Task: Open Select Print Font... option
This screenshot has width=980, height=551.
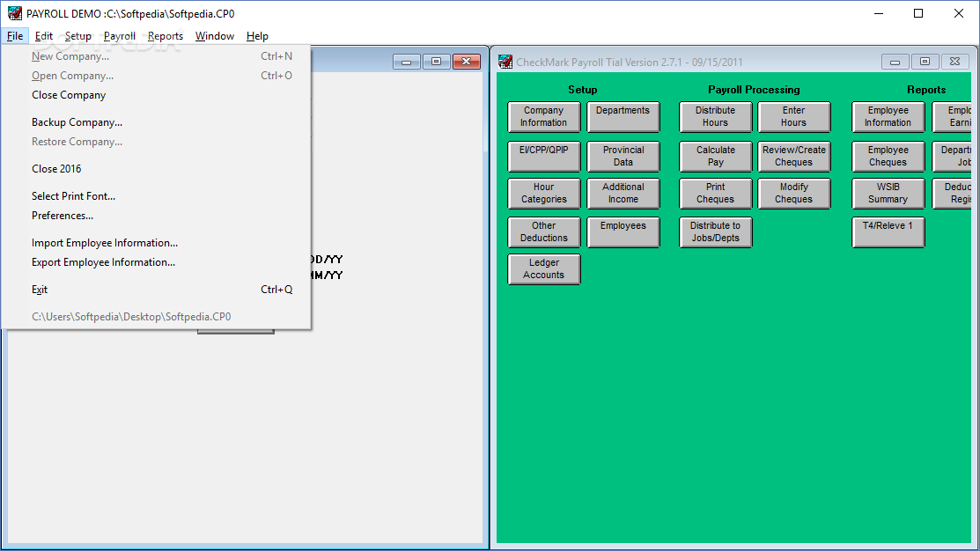Action: tap(156, 196)
